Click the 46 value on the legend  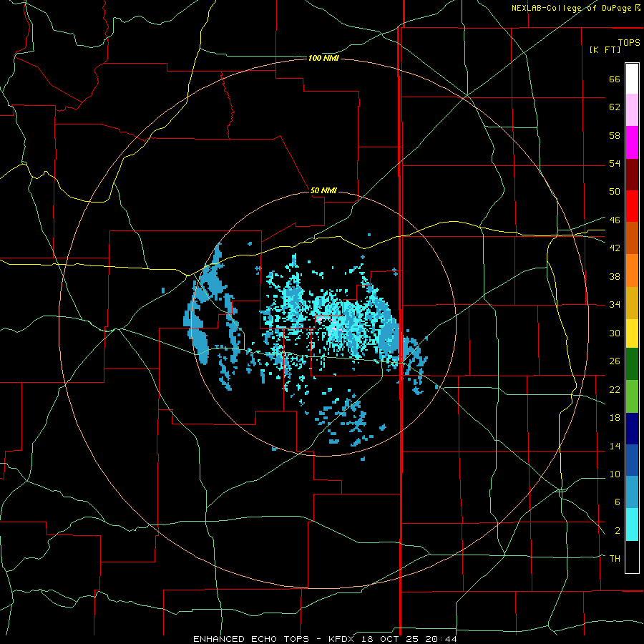point(615,220)
